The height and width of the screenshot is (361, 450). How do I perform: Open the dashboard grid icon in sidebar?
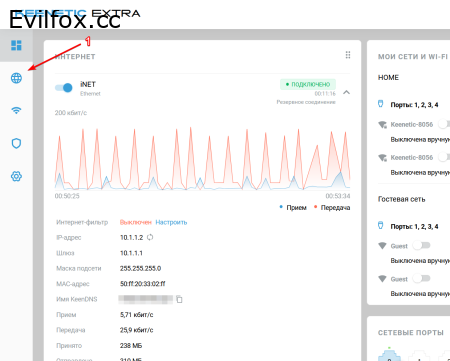(x=16, y=45)
